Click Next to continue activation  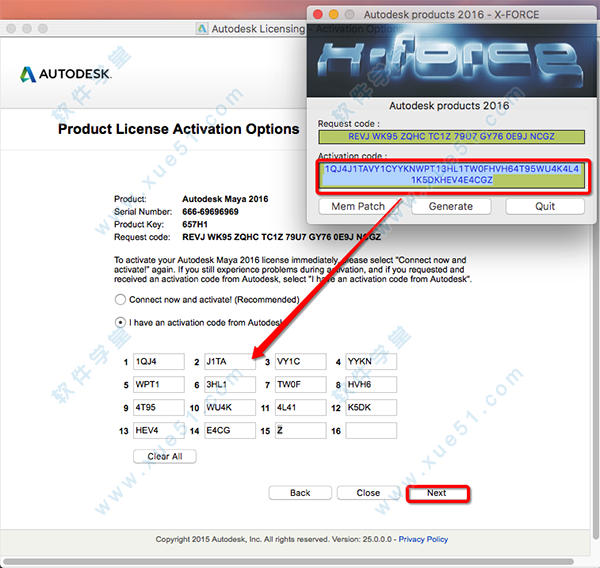click(437, 493)
